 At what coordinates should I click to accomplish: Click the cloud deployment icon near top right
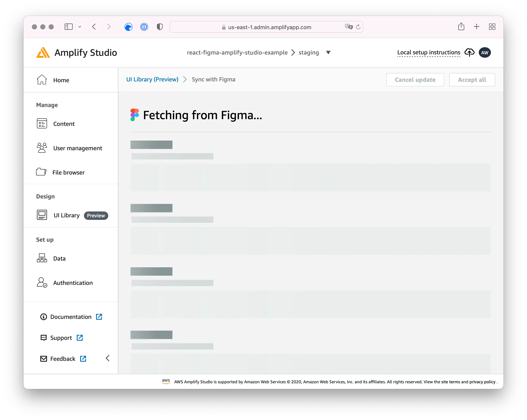469,52
